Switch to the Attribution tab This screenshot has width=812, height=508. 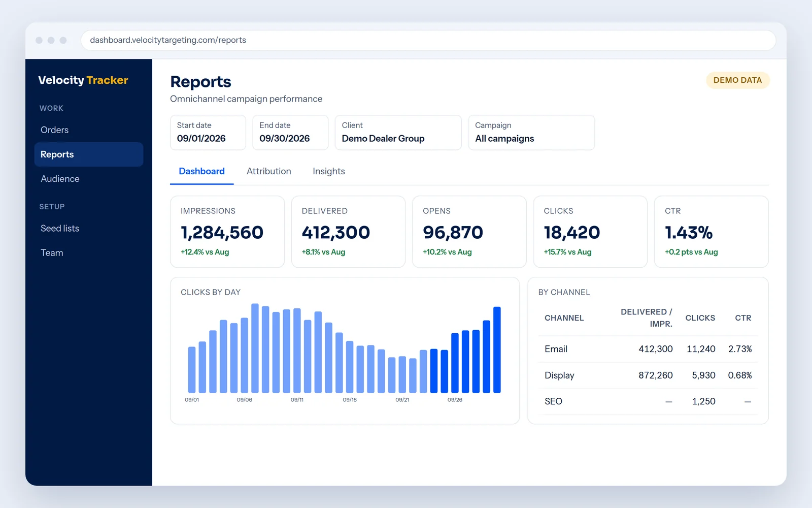pyautogui.click(x=269, y=172)
